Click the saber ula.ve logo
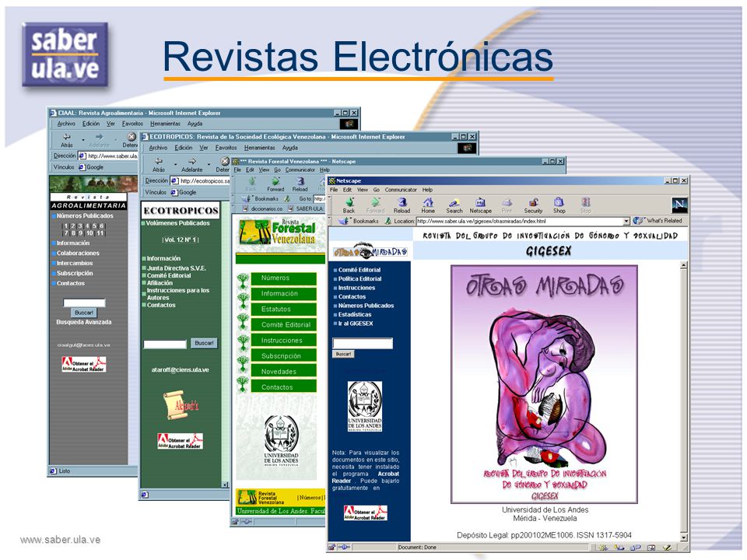This screenshot has height=560, width=747. tap(65, 54)
